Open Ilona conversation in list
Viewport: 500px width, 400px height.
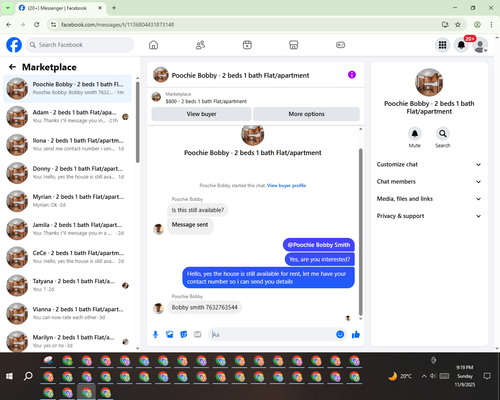click(x=67, y=144)
